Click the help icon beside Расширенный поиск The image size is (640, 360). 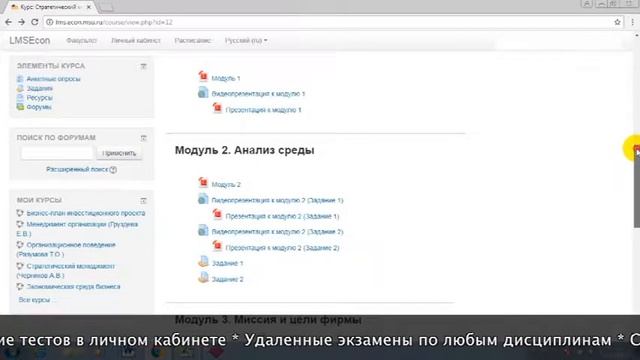(113, 169)
